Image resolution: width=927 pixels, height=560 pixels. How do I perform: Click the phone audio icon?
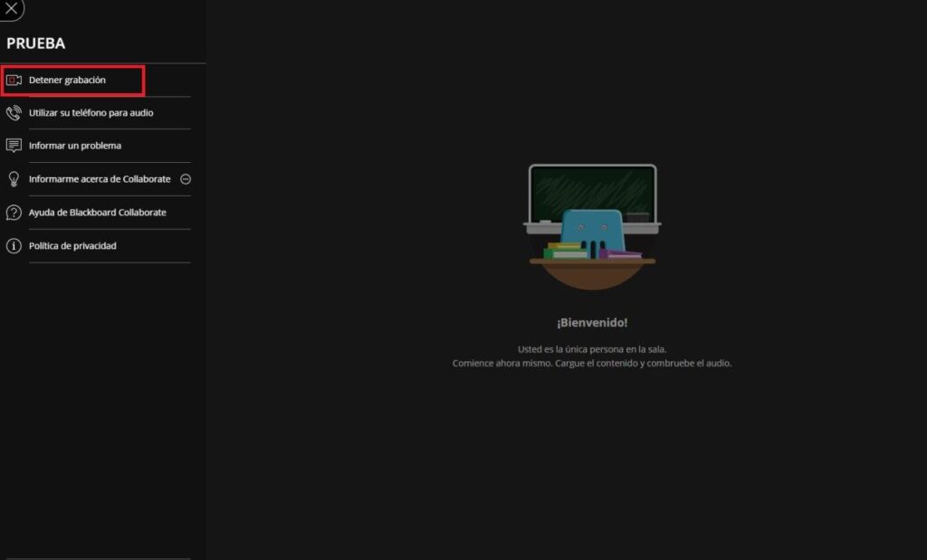click(x=14, y=113)
